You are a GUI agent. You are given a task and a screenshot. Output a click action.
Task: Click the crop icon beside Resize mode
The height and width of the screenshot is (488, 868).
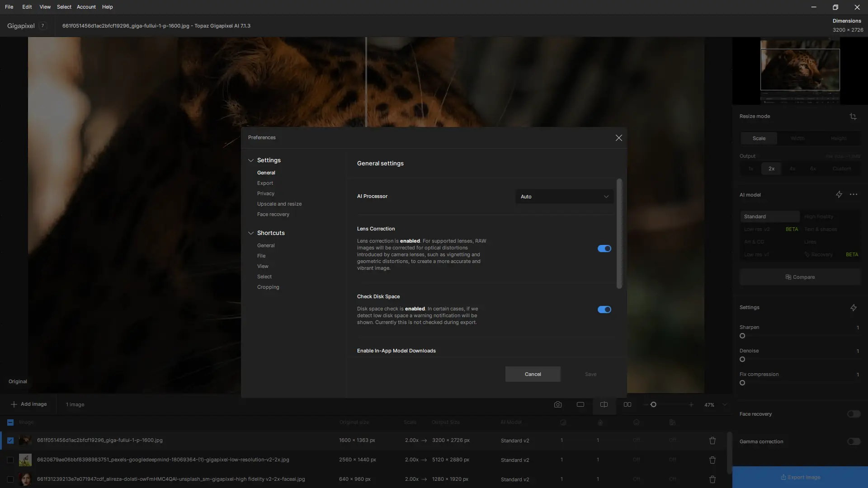853,117
